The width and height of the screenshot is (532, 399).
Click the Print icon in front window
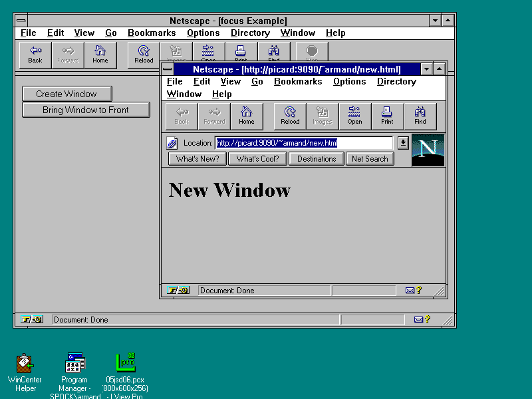coord(388,116)
